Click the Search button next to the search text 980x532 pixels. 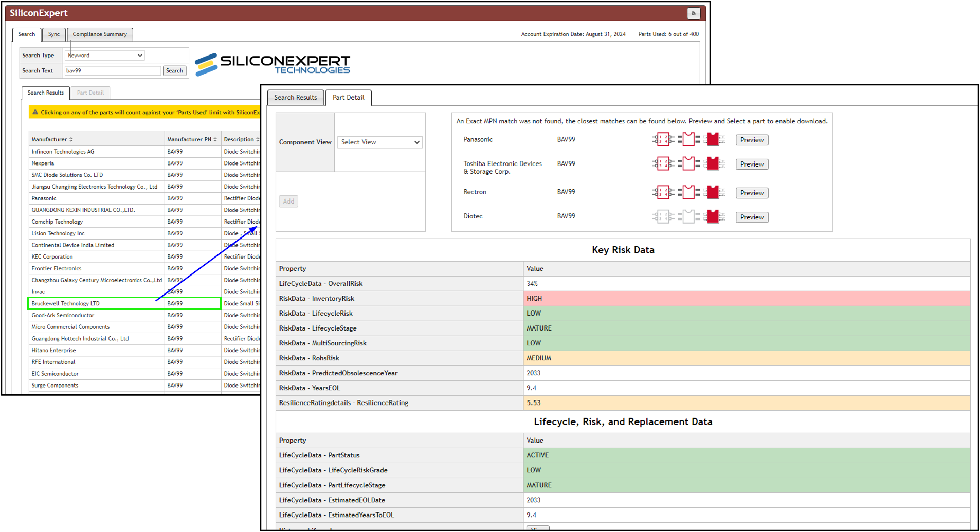[x=174, y=70]
